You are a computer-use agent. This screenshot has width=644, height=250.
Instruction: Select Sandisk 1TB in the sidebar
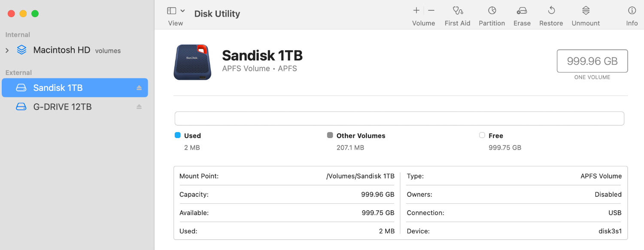pyautogui.click(x=58, y=88)
